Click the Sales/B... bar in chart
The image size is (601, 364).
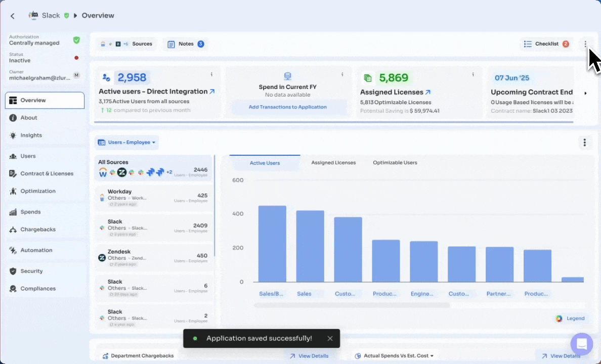(x=272, y=244)
